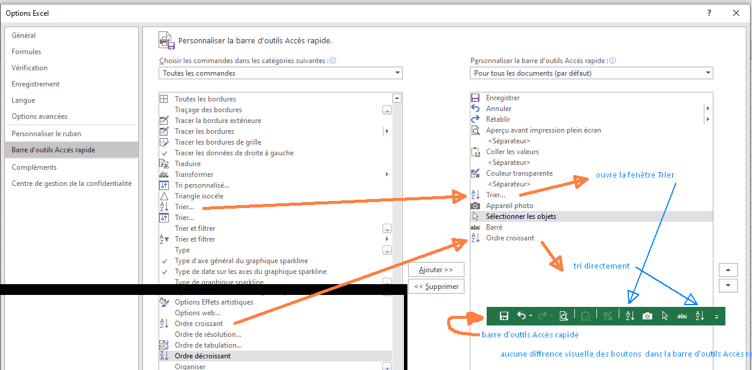Expand the Transformer submenu arrow
Viewport: 752px width, 370px height.
(387, 175)
